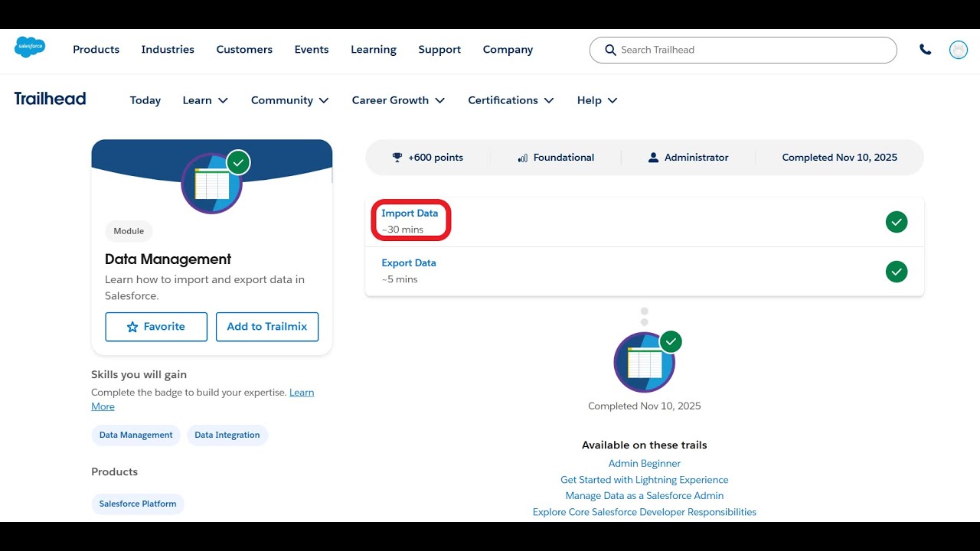Click the Foundational level text
Screen dimensions: 980x551
pos(563,158)
